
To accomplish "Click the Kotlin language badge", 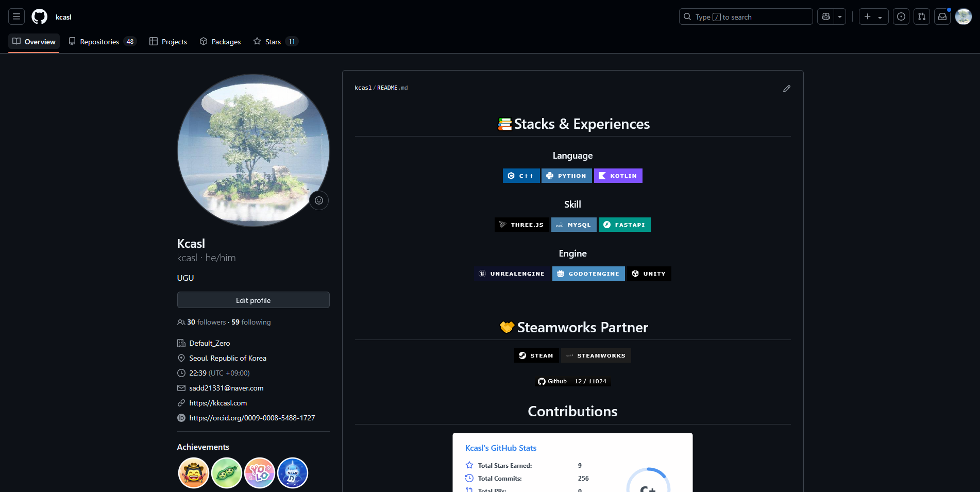I will click(618, 176).
